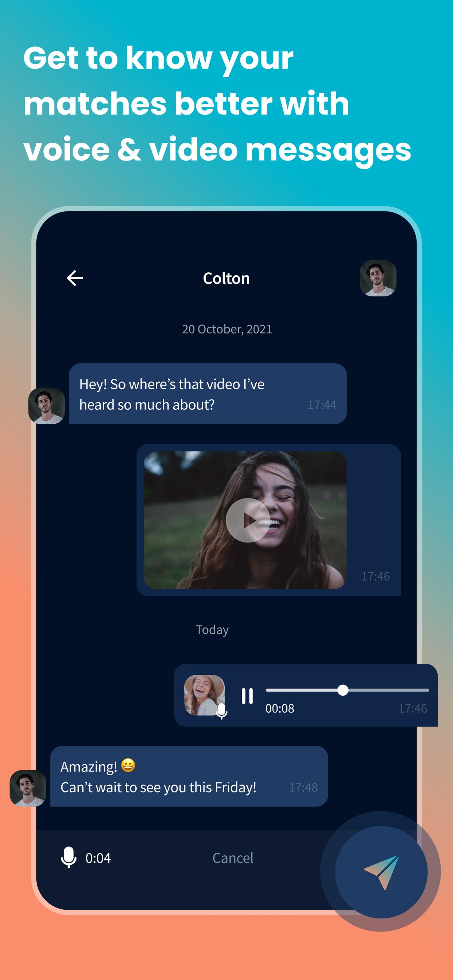Open Colton's profile photo in header

tap(378, 278)
